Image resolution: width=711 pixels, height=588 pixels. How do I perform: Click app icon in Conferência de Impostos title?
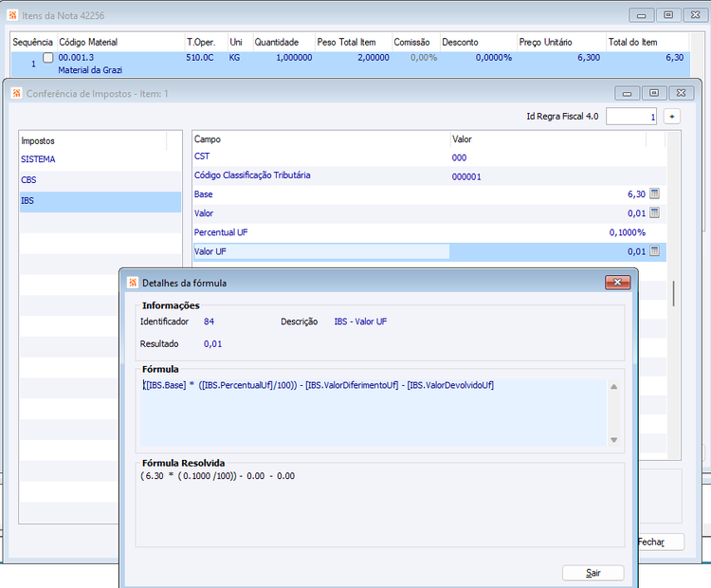pyautogui.click(x=17, y=94)
